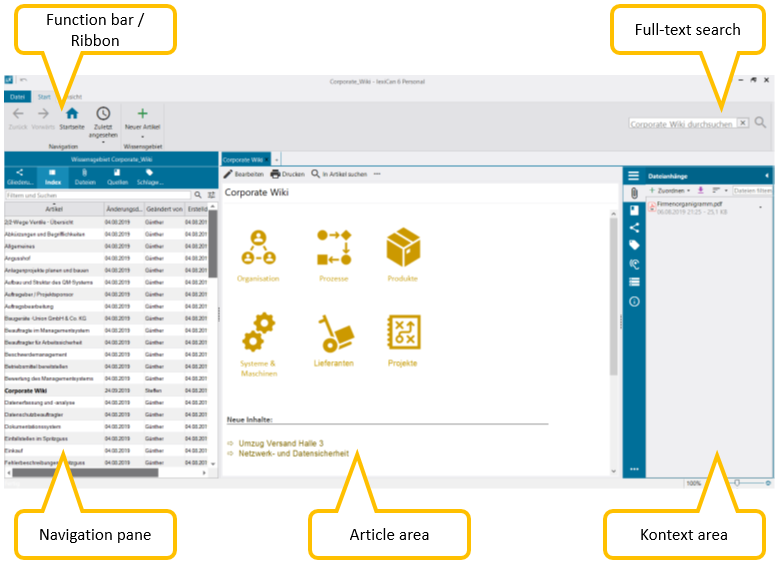Open the Organisation category icon
This screenshot has height=562, width=776.
tap(258, 249)
